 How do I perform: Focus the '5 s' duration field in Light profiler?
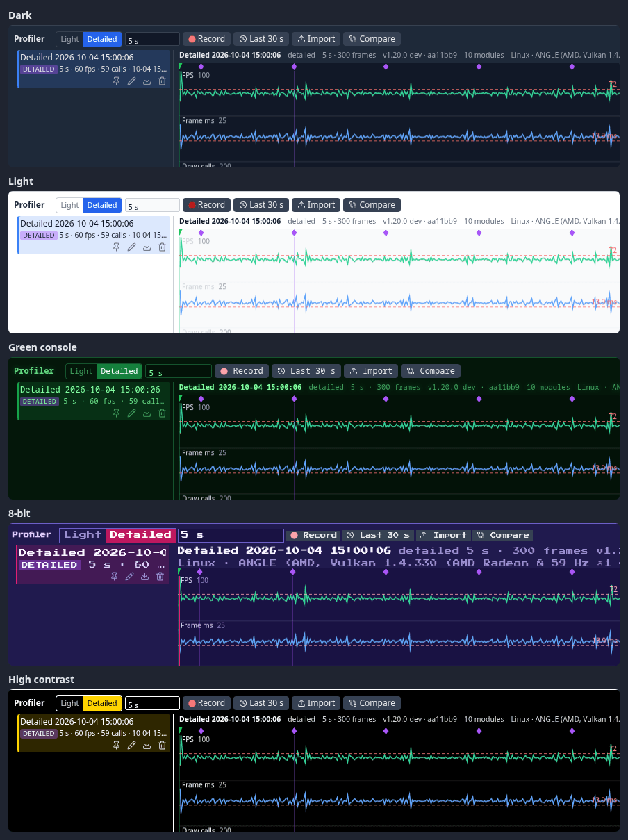click(152, 206)
